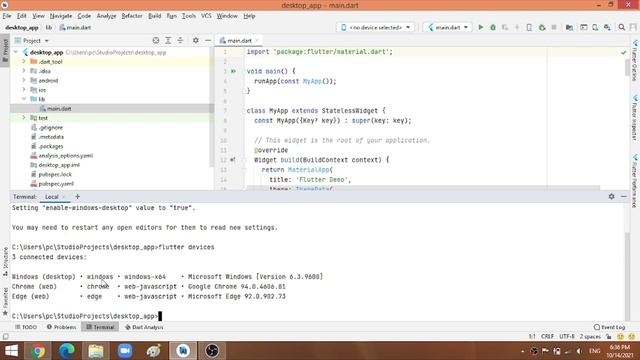Viewport: 640px width, 360px height.
Task: Collapse all in the Project panel
Action: pos(180,40)
